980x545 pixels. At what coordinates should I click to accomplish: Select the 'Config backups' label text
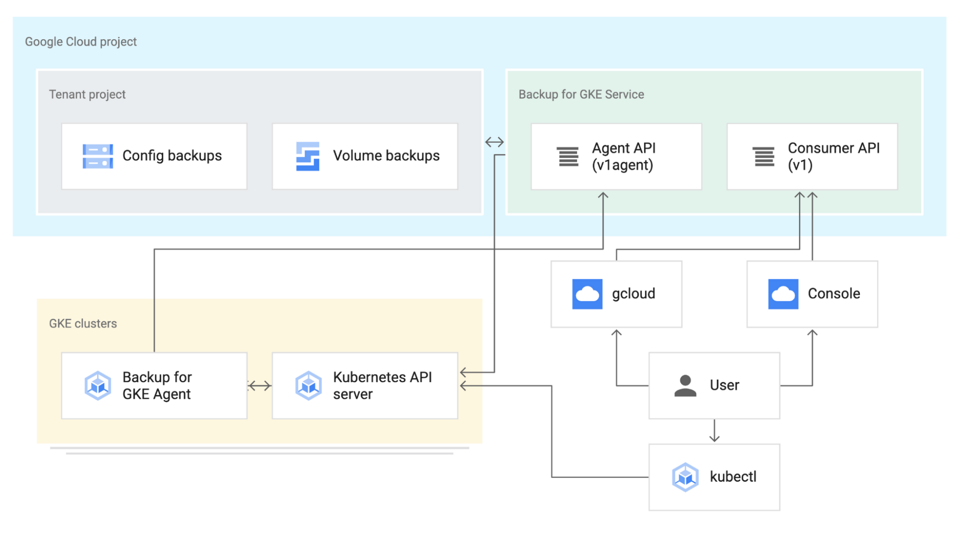[x=172, y=156]
